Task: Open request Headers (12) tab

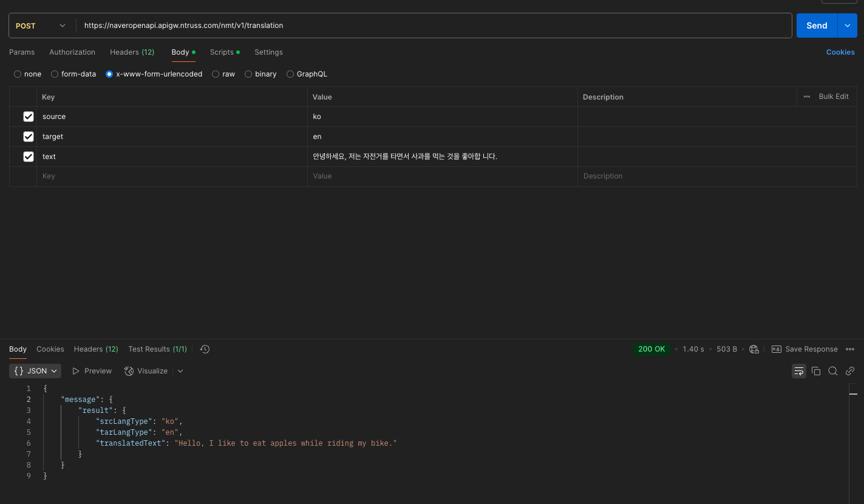Action: 132,52
